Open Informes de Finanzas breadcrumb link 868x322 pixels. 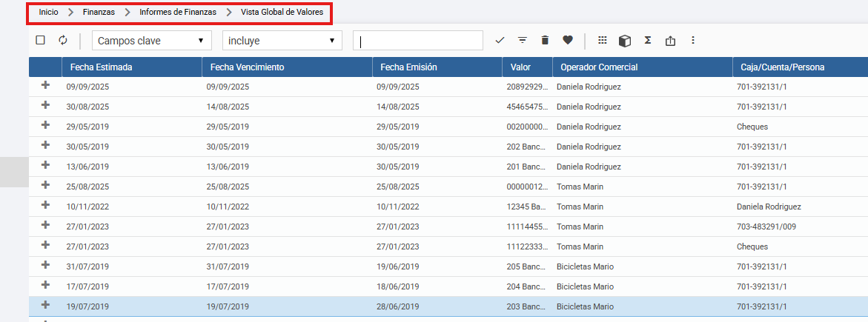(x=178, y=12)
